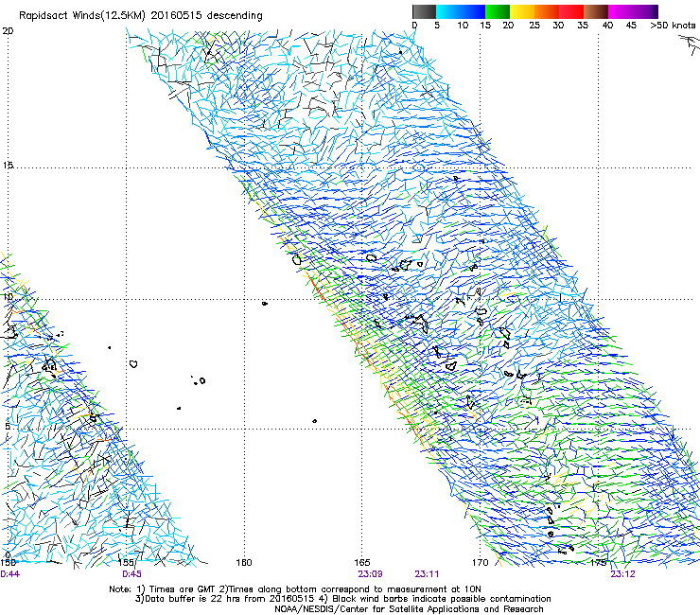This screenshot has width=700, height=615.
Task: Click the '0:45' purple time label
Action: point(131,574)
